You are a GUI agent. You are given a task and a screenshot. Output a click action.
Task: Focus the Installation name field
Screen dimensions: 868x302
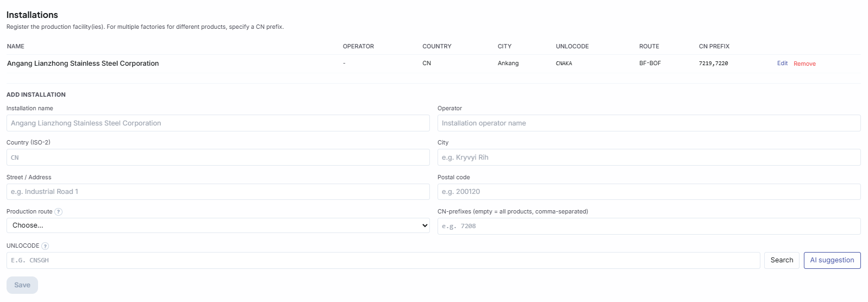(218, 123)
